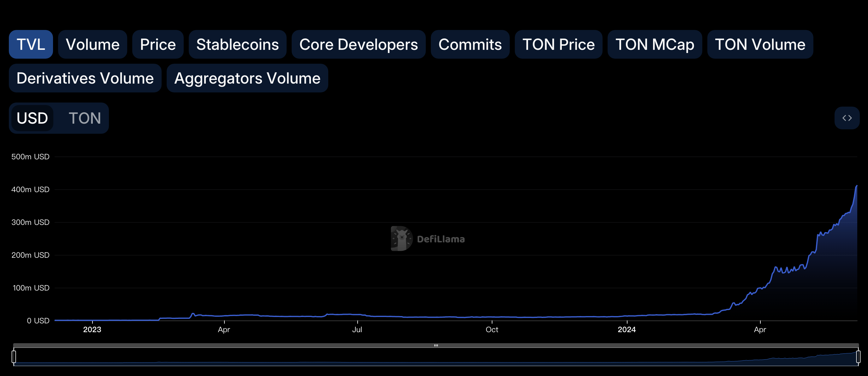The image size is (868, 376).
Task: Toggle currency to USD view
Action: tap(32, 118)
